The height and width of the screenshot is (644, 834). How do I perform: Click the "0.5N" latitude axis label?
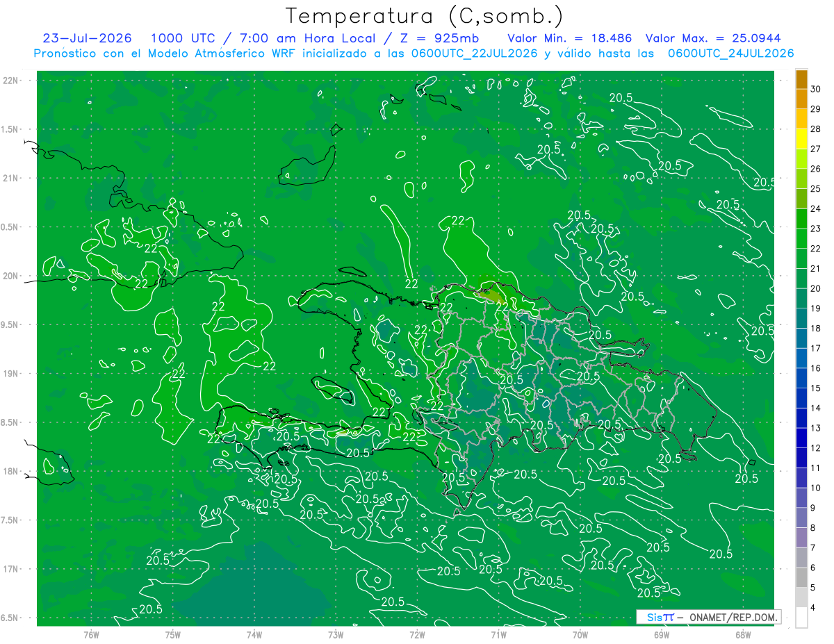pyautogui.click(x=10, y=227)
